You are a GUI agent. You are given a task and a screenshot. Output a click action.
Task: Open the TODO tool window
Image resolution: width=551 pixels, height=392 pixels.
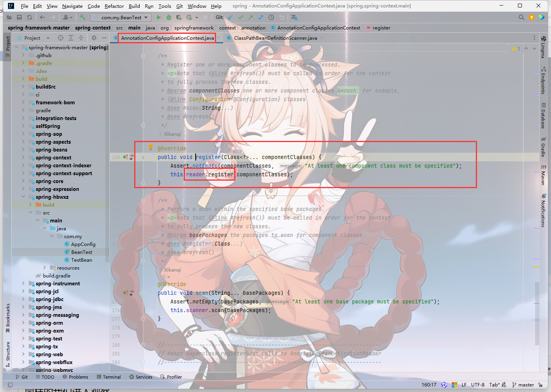point(45,377)
